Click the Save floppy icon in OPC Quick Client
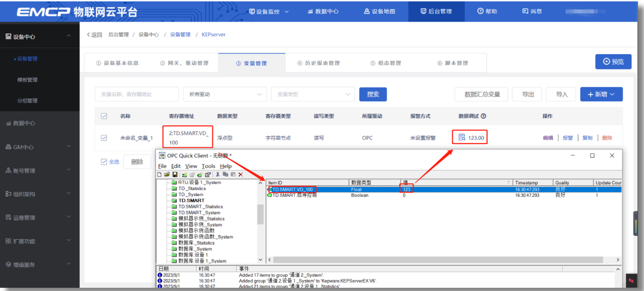This screenshot has height=291, width=644. point(175,175)
